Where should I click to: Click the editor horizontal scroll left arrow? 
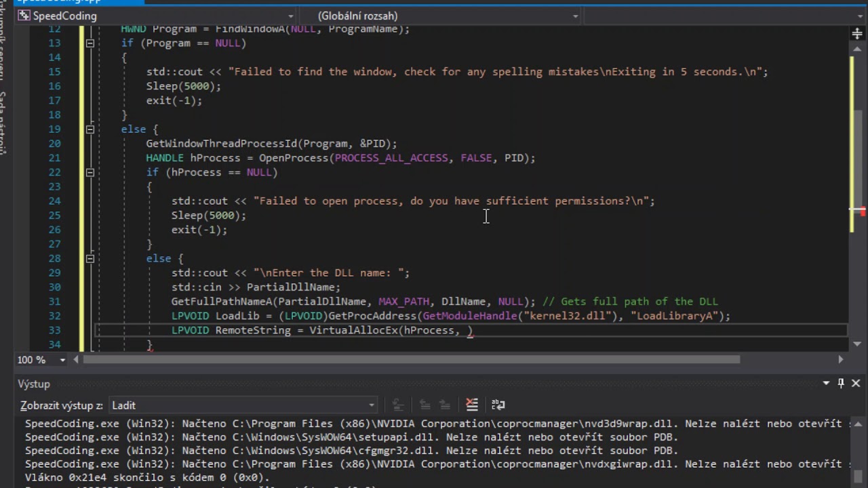pyautogui.click(x=77, y=360)
